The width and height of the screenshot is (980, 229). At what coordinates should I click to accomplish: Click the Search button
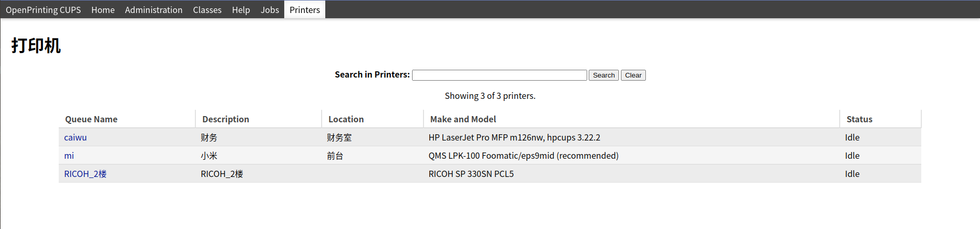pyautogui.click(x=603, y=75)
